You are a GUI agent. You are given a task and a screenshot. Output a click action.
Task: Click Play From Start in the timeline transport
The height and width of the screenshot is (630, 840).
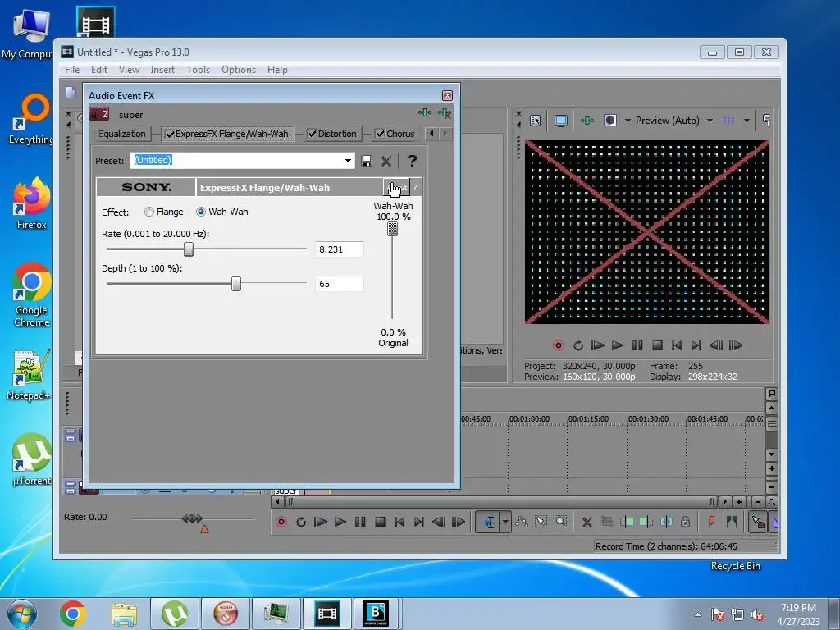[321, 522]
